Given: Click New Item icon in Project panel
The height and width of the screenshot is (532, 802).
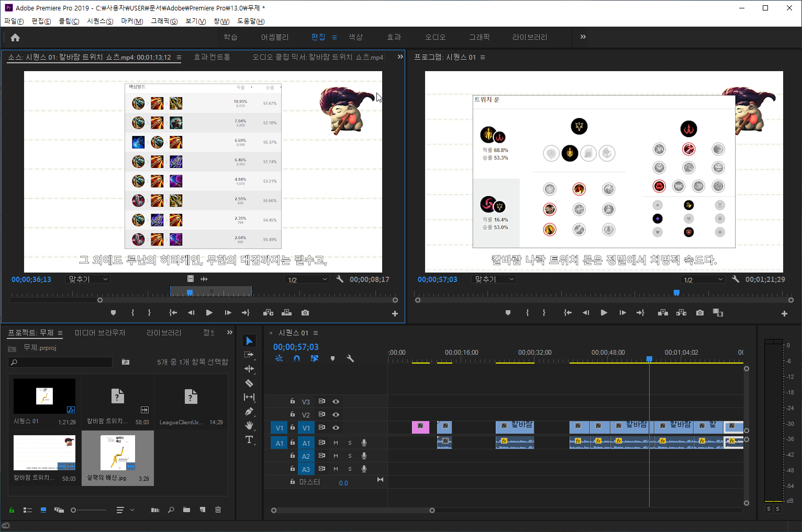Looking at the screenshot, I should pos(203,510).
